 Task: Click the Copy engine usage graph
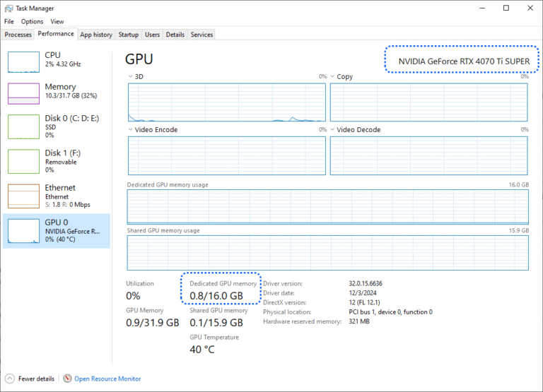pos(428,102)
